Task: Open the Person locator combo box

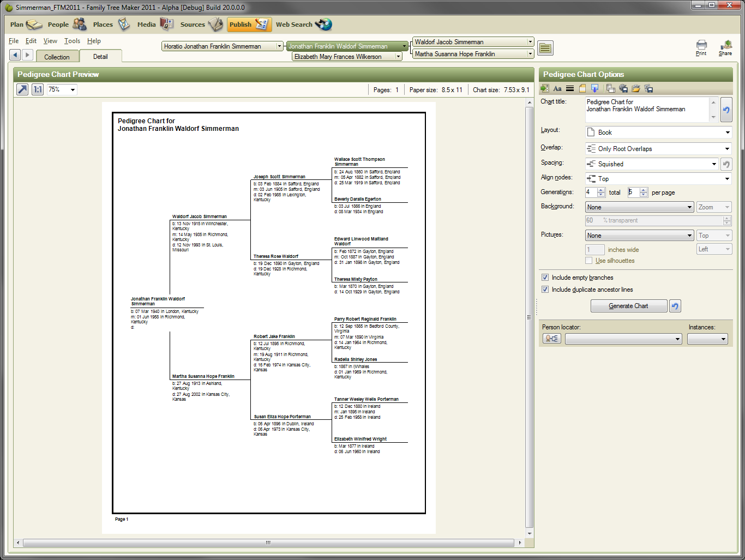Action: [x=624, y=339]
